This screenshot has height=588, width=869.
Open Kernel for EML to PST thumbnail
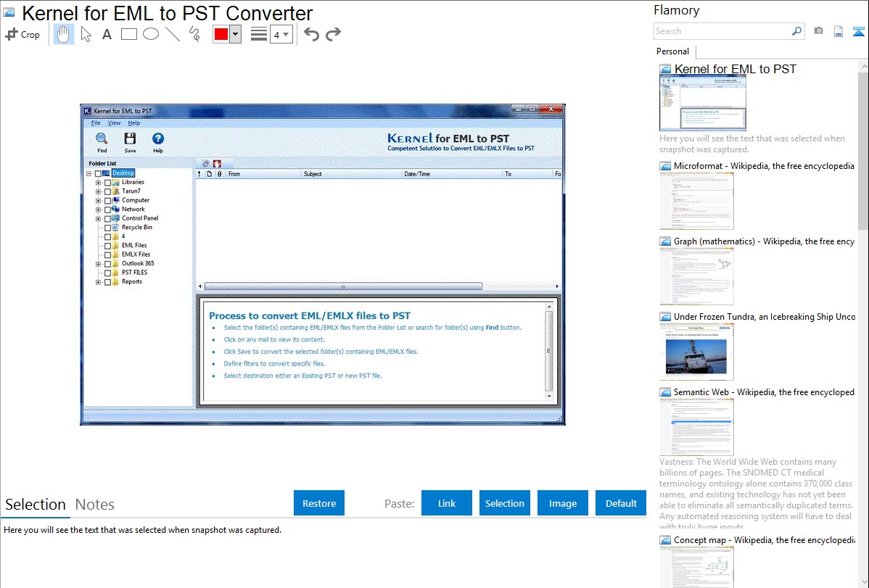[703, 103]
